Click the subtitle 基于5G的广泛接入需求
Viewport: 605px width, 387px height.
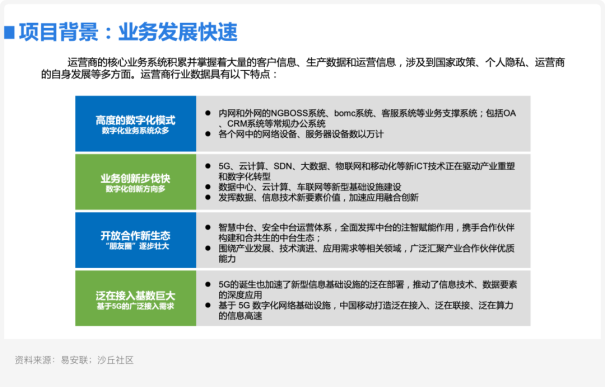[x=135, y=306]
